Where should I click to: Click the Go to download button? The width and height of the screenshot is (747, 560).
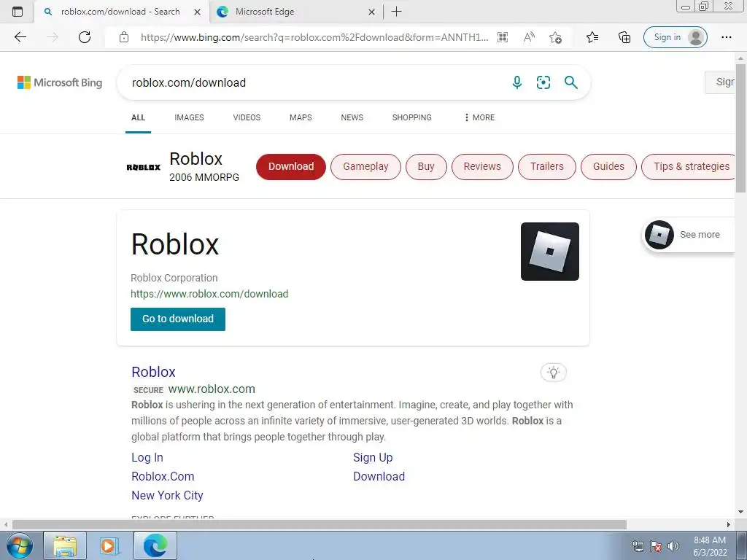(178, 319)
